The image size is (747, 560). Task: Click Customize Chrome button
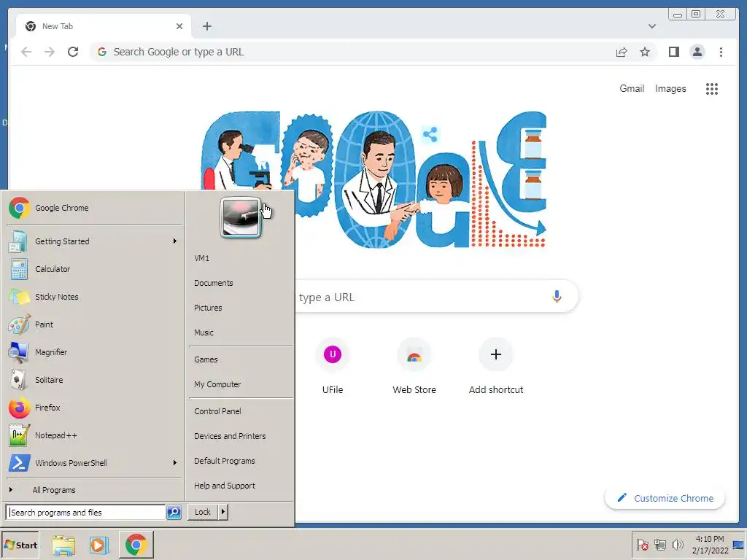pyautogui.click(x=665, y=498)
